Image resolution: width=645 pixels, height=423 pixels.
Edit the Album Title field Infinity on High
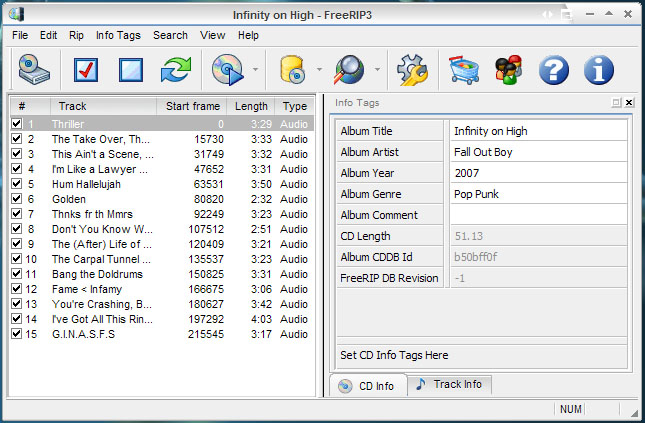click(x=539, y=131)
